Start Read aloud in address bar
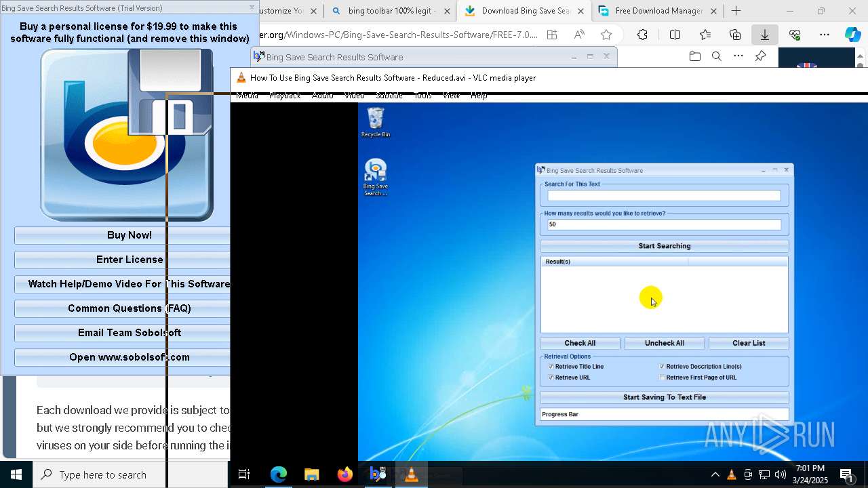The height and width of the screenshot is (488, 868). point(579,35)
